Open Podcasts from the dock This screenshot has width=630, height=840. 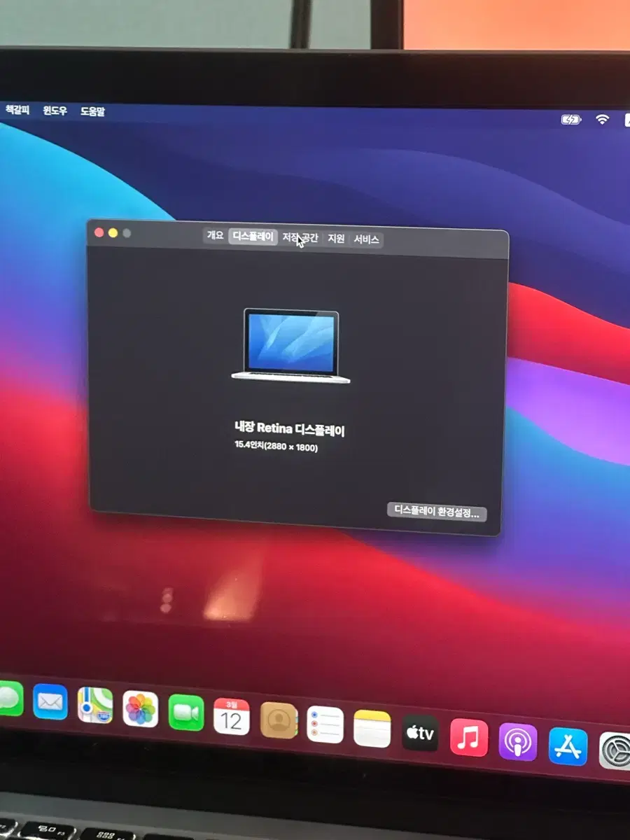518,742
